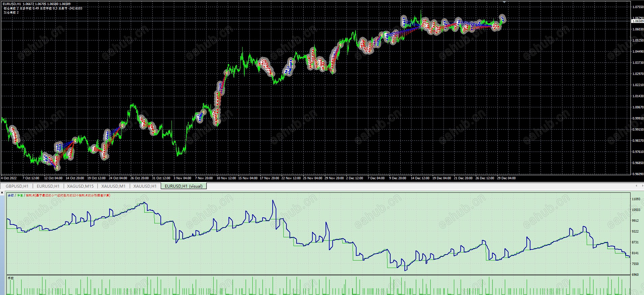Viewport: 644px width, 295px height.
Task: Click the 0.96090 price scale label
Action: 638,174
